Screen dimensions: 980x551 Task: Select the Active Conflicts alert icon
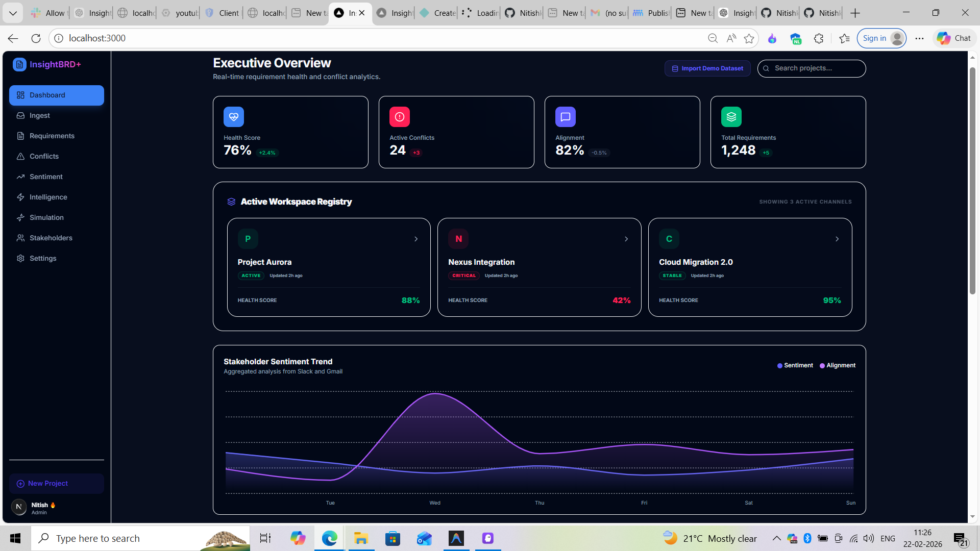(399, 116)
